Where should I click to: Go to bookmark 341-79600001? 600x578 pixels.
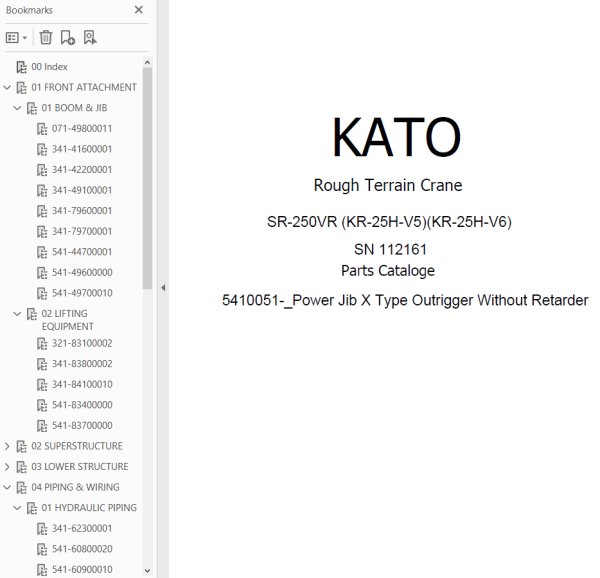(82, 211)
